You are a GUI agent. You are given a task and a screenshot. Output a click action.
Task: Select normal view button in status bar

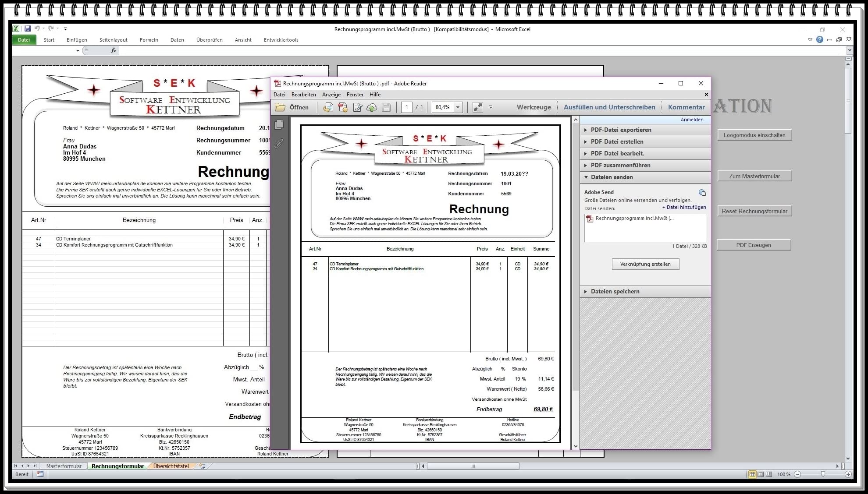tap(752, 474)
